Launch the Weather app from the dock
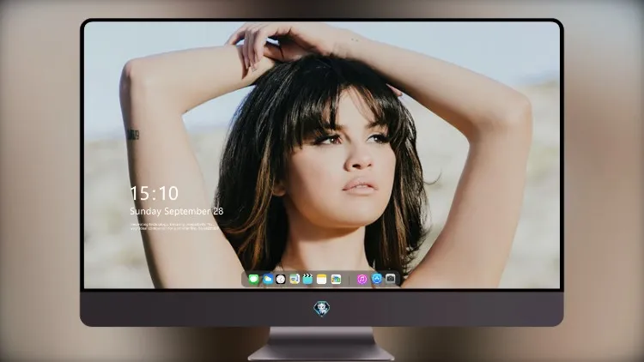Image resolution: width=644 pixels, height=362 pixels. point(267,280)
